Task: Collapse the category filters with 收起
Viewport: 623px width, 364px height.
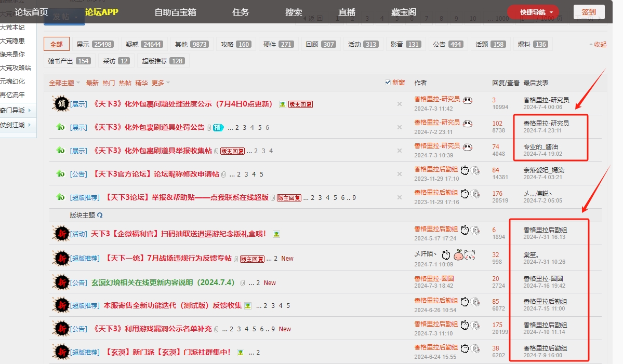Action: coord(598,45)
